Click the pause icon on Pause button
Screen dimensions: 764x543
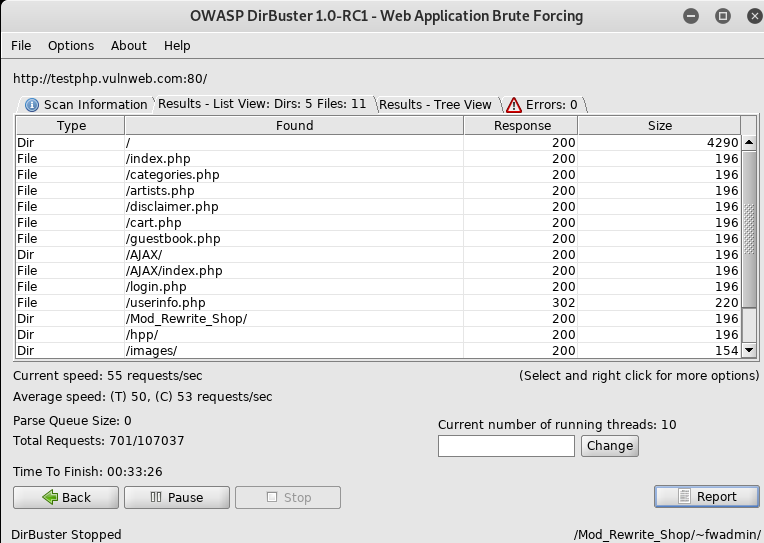[x=156, y=497]
